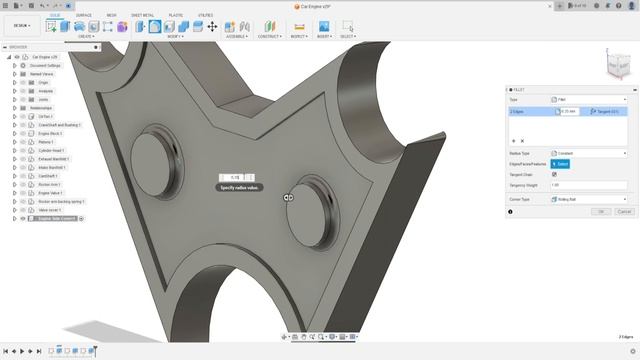640x360 pixels.
Task: Click OK in the Fillet dialog
Action: coord(601,211)
